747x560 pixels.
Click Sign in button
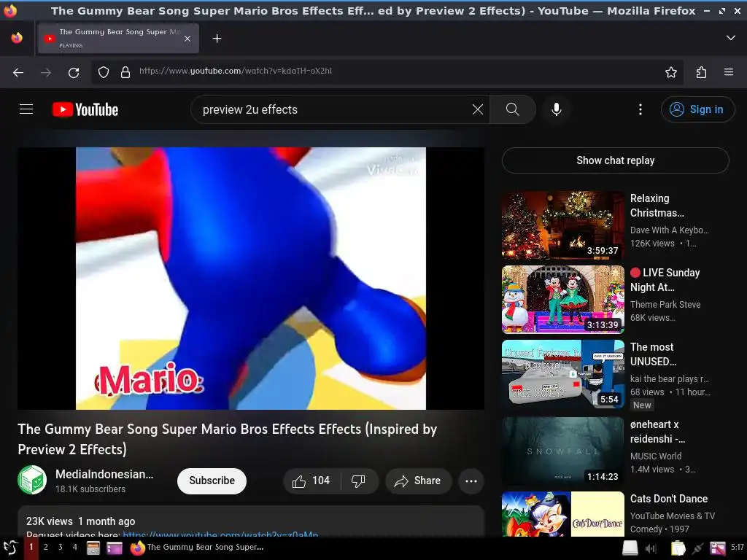click(697, 109)
